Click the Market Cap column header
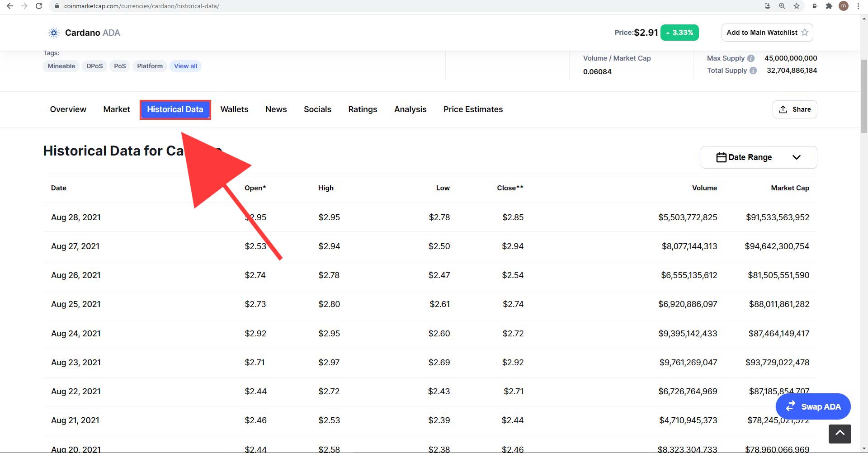The image size is (868, 453). [790, 188]
